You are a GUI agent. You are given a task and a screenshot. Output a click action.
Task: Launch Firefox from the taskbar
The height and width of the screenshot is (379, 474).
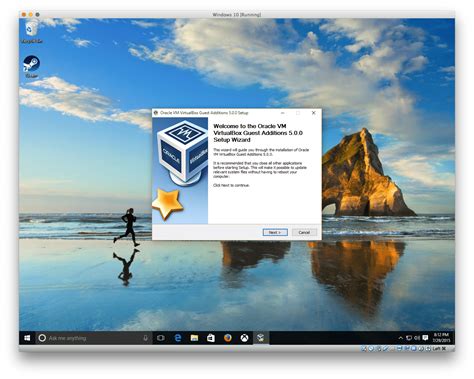[228, 338]
